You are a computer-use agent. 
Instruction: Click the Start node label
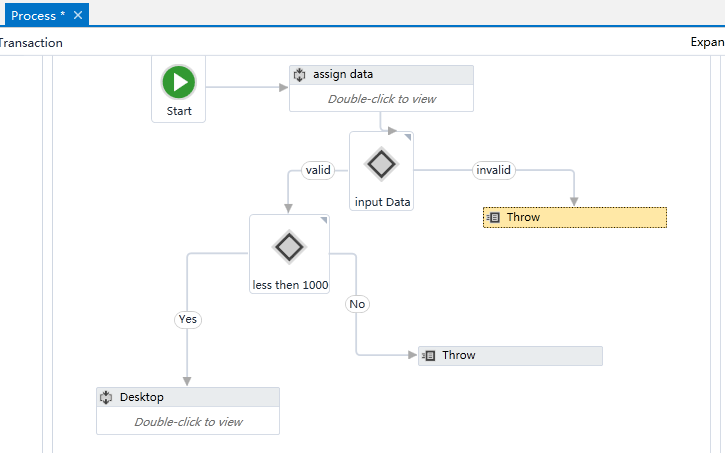(179, 111)
